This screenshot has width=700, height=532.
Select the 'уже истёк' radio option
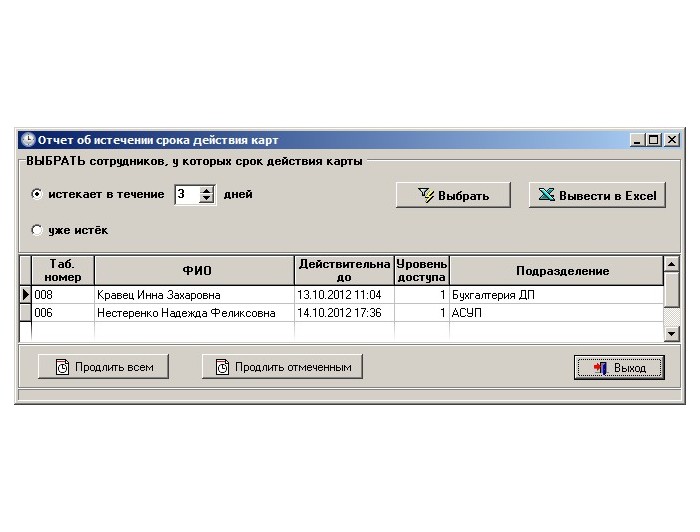pyautogui.click(x=37, y=230)
